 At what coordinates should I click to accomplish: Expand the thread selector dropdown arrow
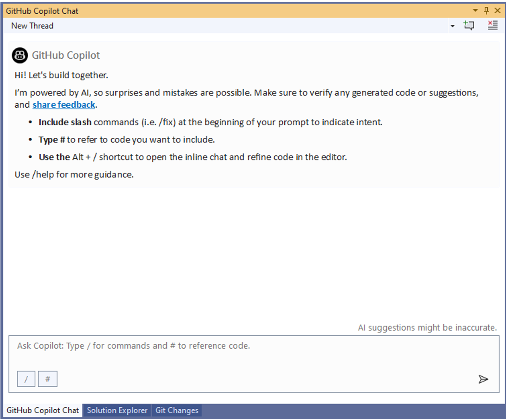point(452,26)
